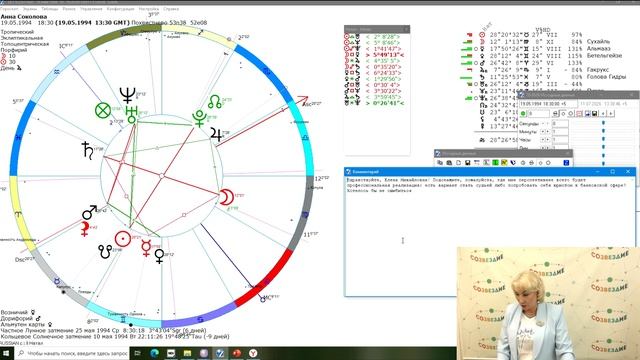The width and height of the screenshot is (640, 360).
Task: Select the red Sun glyph on the chart
Action: (123, 239)
